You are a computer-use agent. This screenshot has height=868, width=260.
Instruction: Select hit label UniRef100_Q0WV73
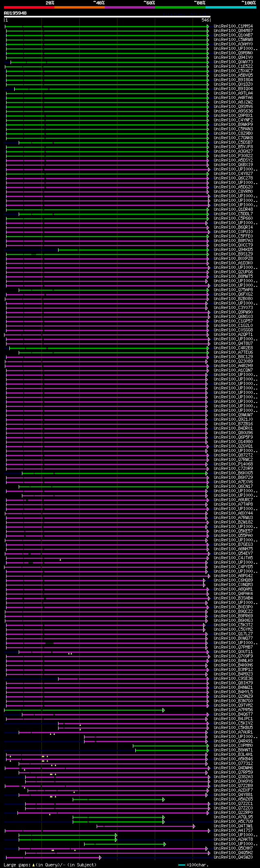pyautogui.click(x=233, y=62)
